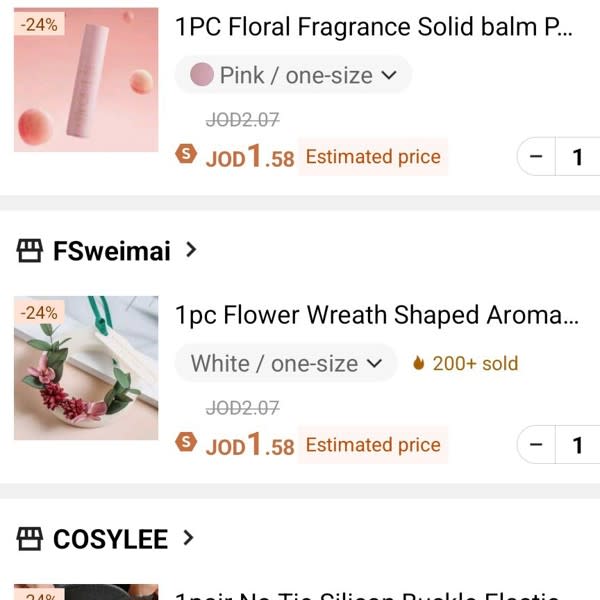Tap flame icon next to 200+ sold
This screenshot has height=600, width=600.
419,363
